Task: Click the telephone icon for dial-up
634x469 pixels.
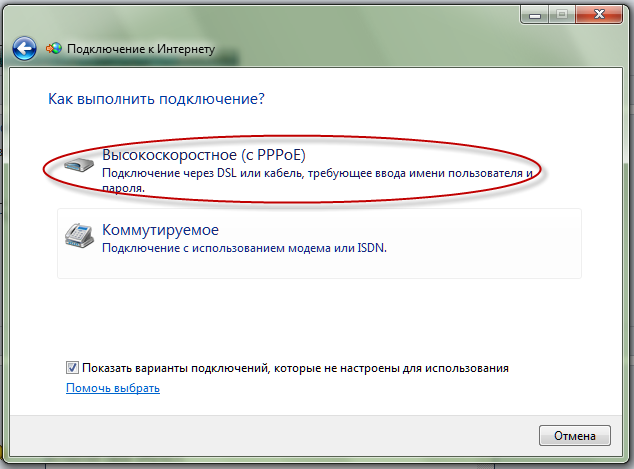Action: (79, 235)
